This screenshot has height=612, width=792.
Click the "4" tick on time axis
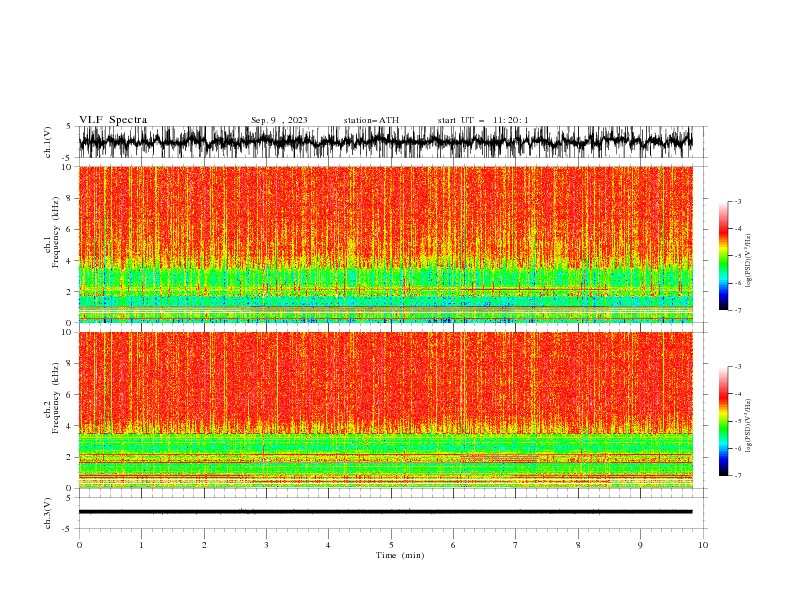[328, 545]
